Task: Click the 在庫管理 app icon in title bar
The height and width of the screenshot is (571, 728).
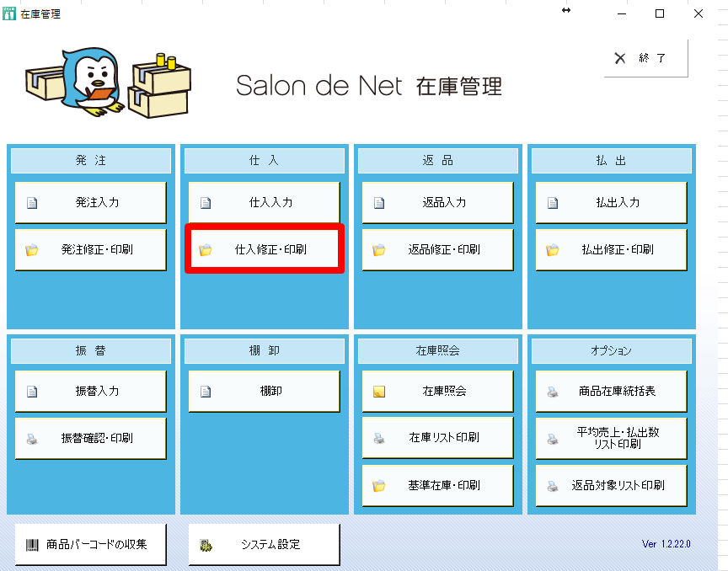Action: (x=8, y=13)
